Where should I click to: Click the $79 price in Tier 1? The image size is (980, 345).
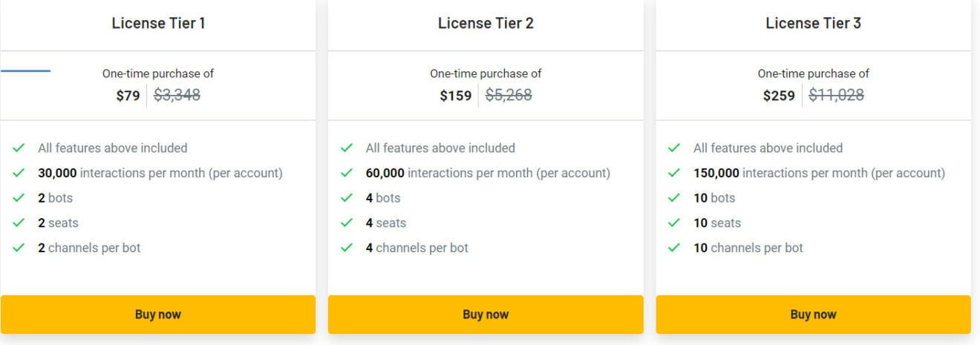pos(128,96)
